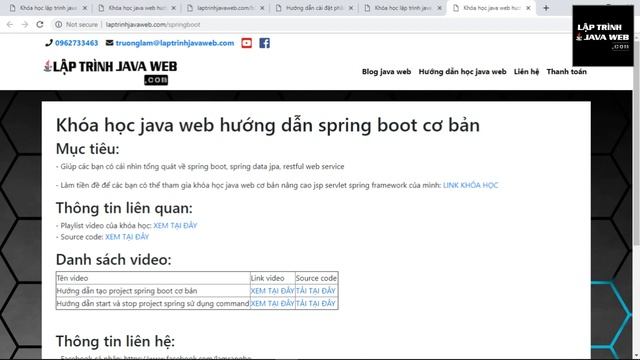
Task: Reload the current page
Action: tap(40, 24)
